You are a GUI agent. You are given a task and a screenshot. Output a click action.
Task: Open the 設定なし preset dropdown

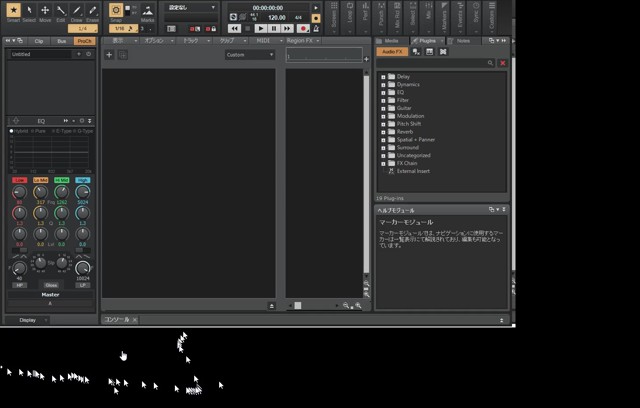[191, 8]
